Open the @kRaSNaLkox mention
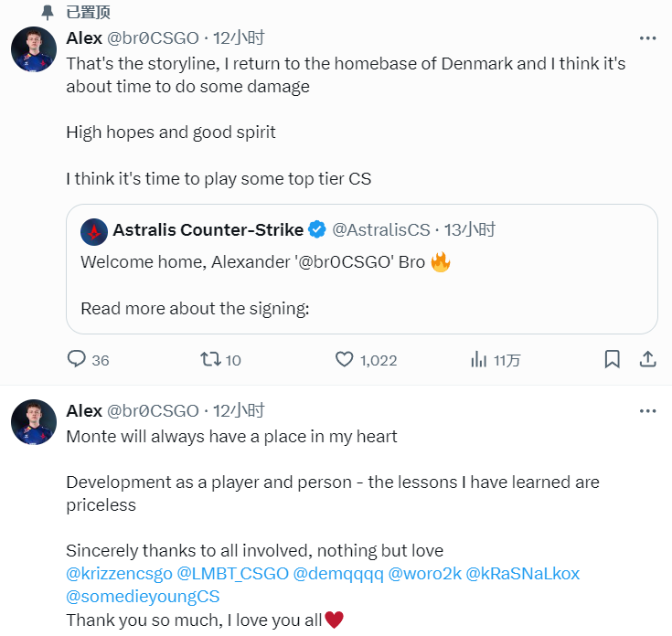Screen dimensions: 672x636 [x=523, y=574]
